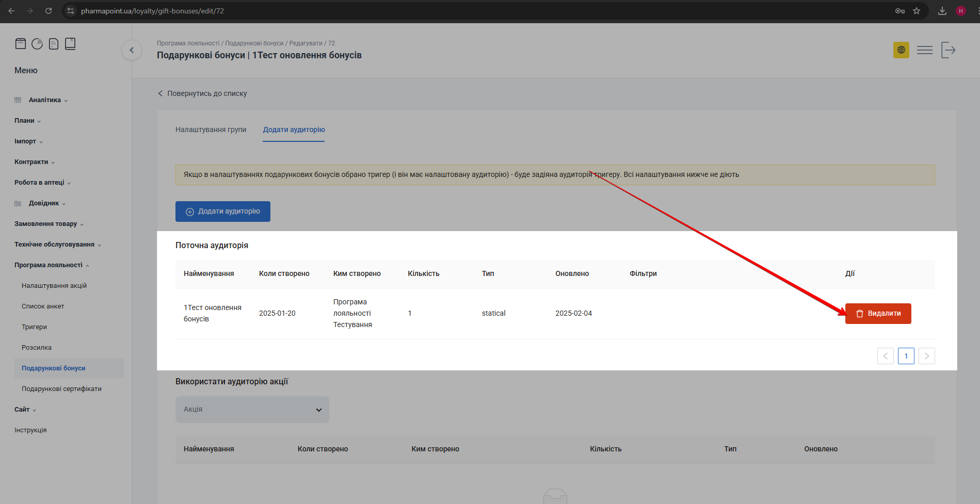This screenshot has width=980, height=504.
Task: Click the password key icon
Action: [x=900, y=11]
